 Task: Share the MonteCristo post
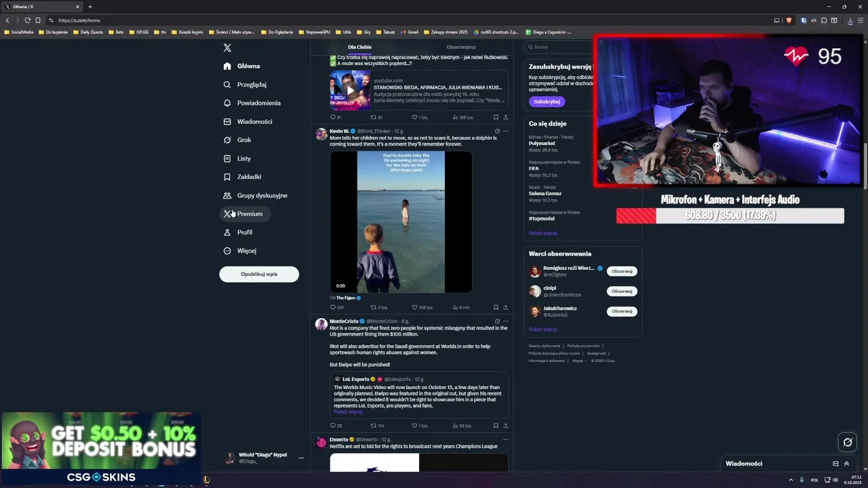(x=505, y=426)
